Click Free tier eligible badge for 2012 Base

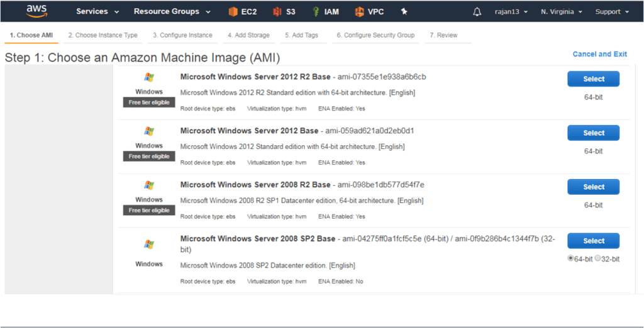pos(149,156)
